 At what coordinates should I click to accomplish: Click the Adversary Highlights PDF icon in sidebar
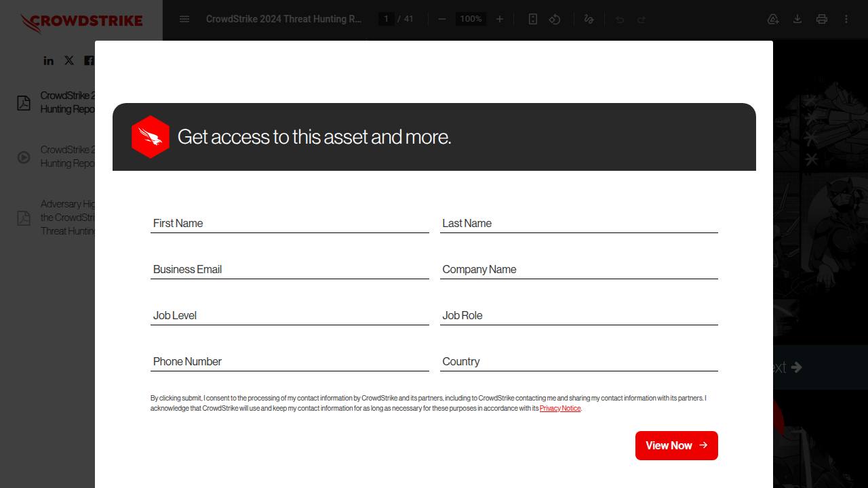pyautogui.click(x=24, y=218)
